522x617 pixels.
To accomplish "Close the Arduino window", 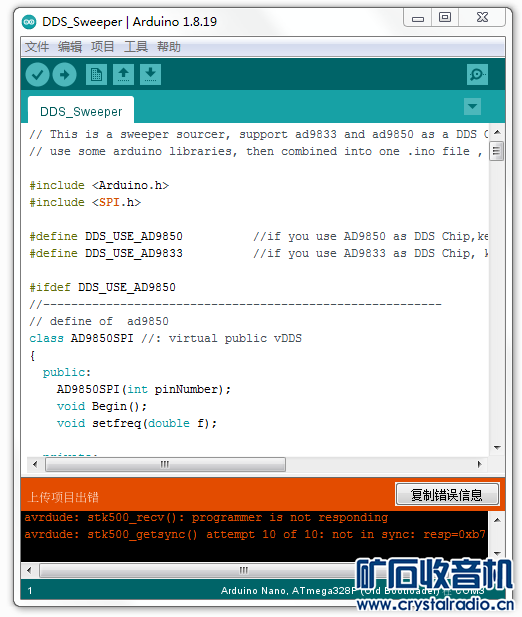I will tap(482, 17).
